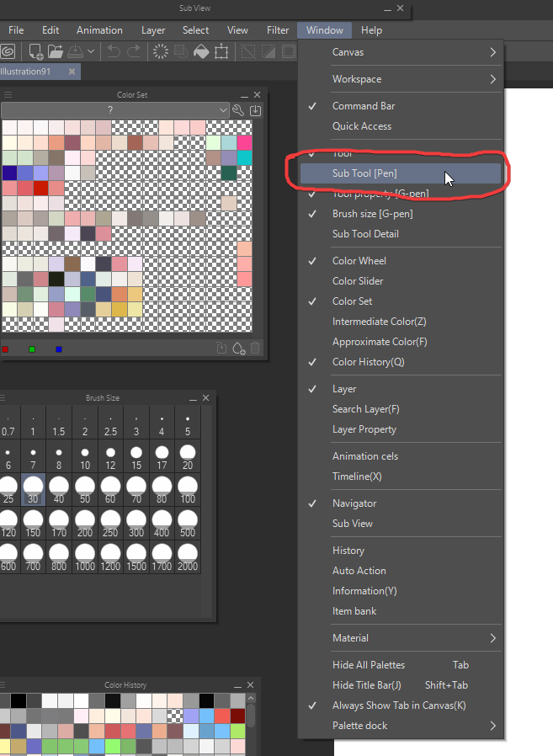The width and height of the screenshot is (553, 756).
Task: Select brush size 0.7 preset
Action: tap(8, 423)
